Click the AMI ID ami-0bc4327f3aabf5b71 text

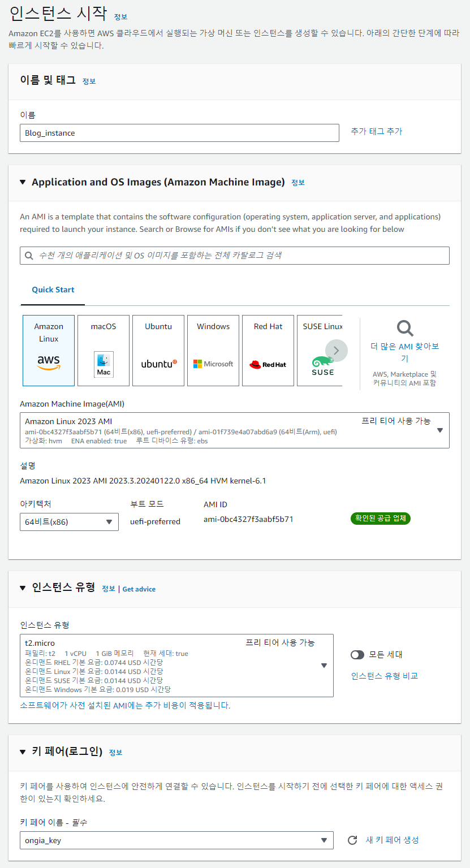[248, 519]
